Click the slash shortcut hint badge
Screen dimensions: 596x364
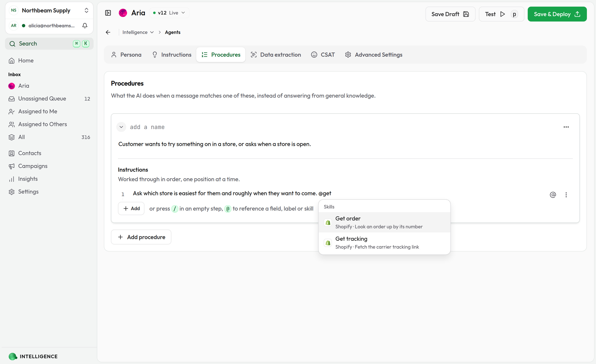pos(175,209)
